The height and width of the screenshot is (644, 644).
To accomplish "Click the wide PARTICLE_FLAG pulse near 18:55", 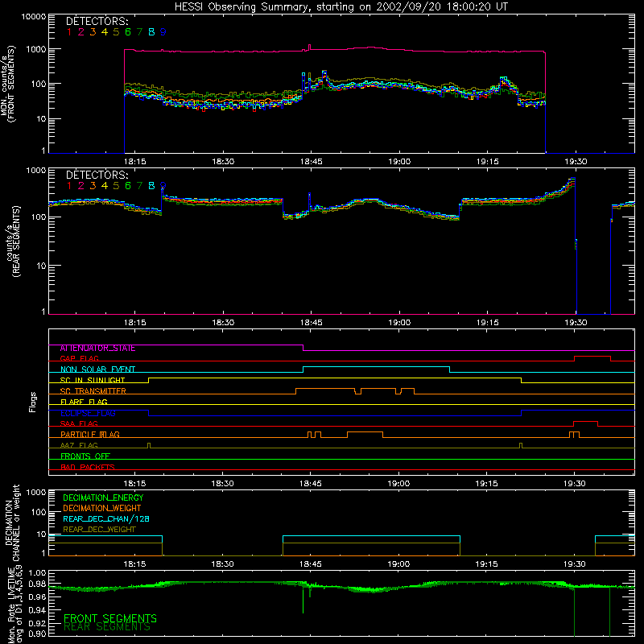I will [365, 432].
